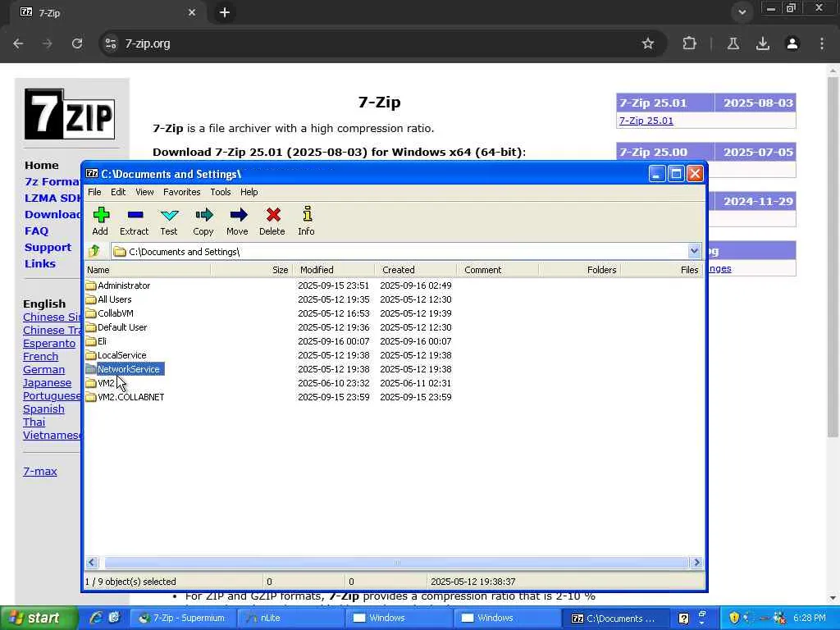
Task: Click the taskbar clock showing 6:28 PM
Action: pos(810,618)
